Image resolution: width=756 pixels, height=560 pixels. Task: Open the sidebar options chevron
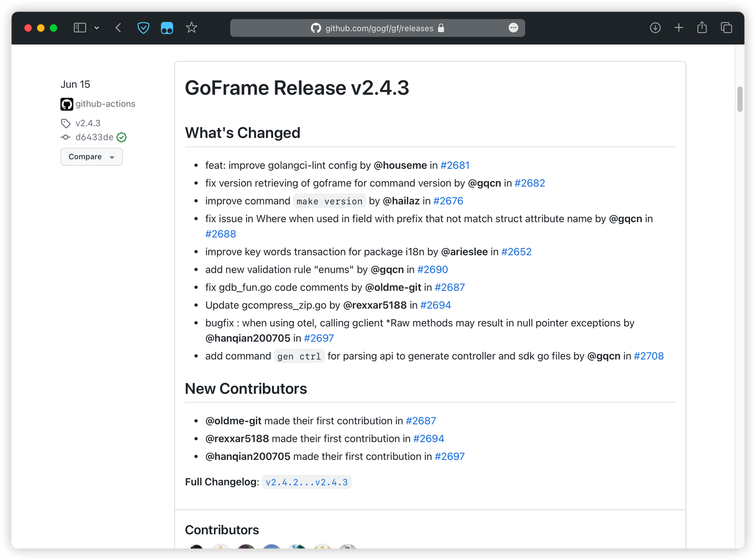pyautogui.click(x=97, y=27)
